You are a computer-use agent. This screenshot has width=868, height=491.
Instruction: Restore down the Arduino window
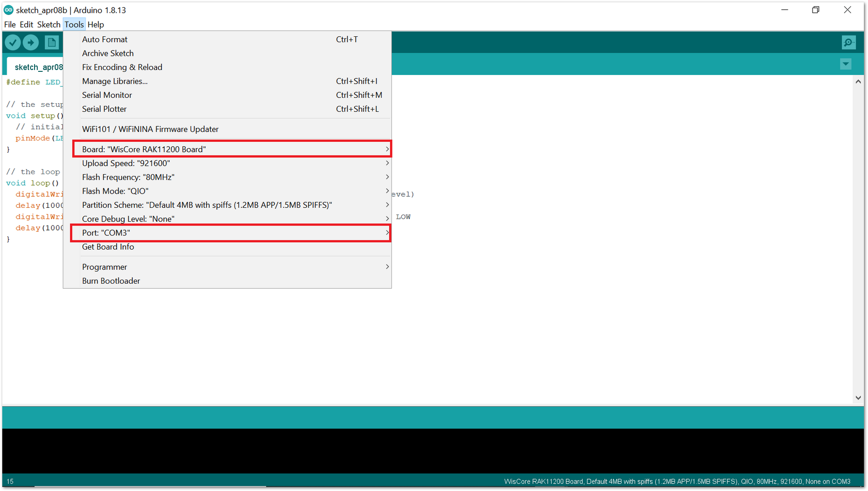click(816, 10)
